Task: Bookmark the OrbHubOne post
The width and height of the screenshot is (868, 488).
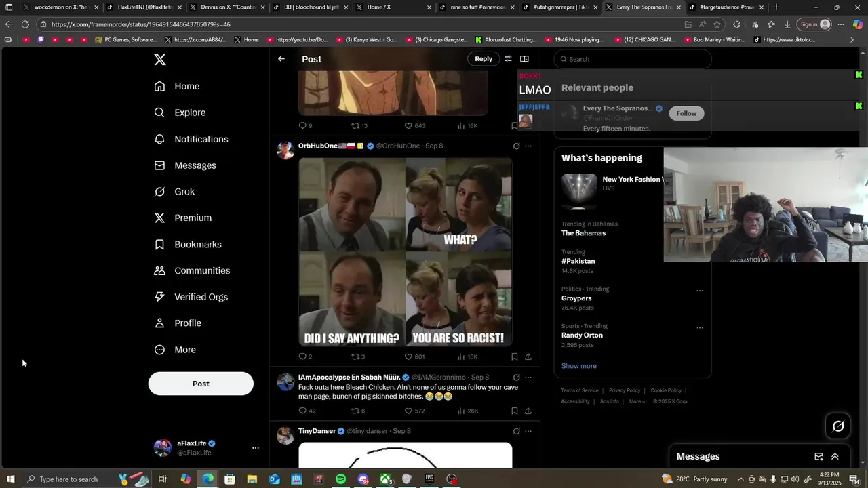Action: pyautogui.click(x=515, y=357)
